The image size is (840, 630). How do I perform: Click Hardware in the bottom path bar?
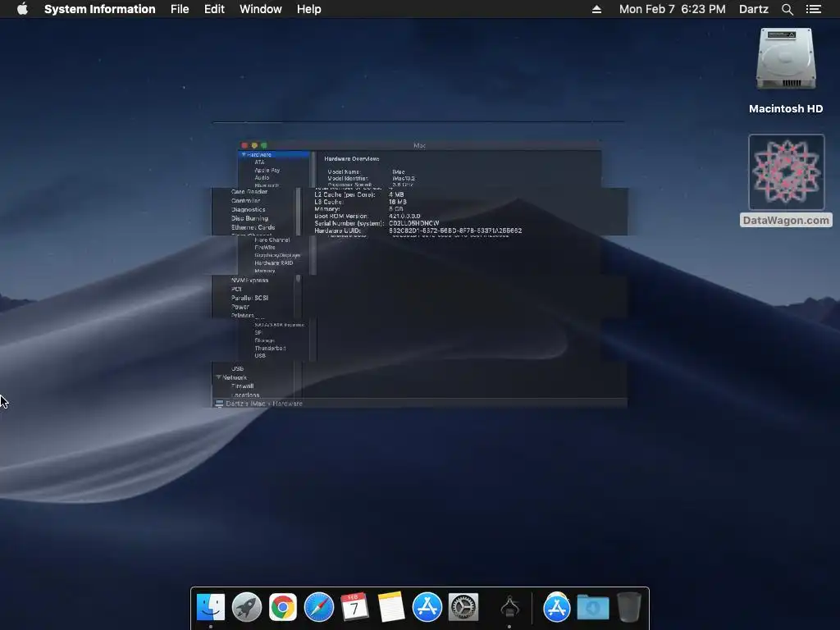287,404
